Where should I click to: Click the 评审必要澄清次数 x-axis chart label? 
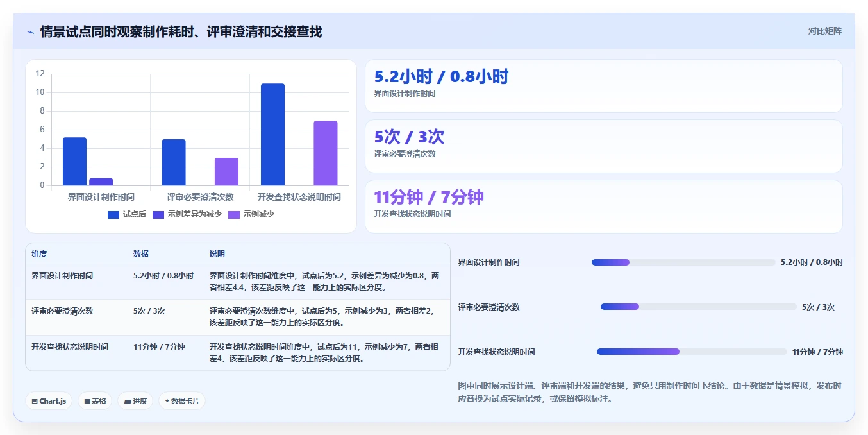[x=200, y=197]
